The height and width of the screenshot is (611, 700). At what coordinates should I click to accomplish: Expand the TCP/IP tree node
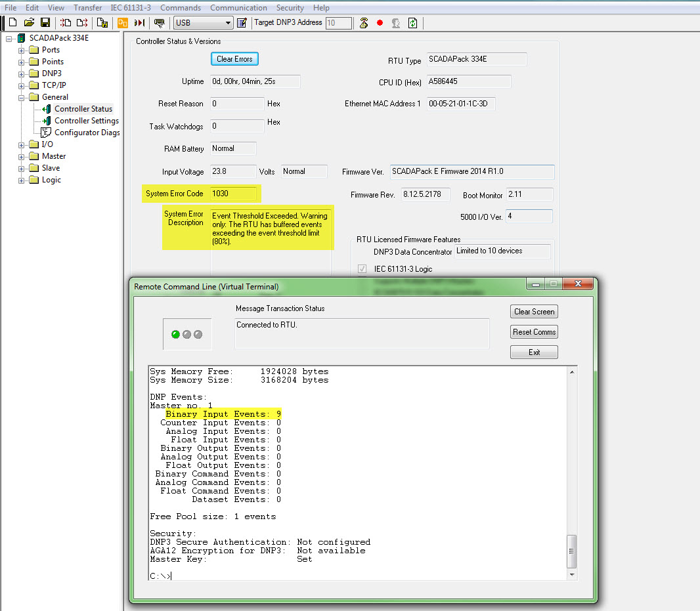(x=21, y=86)
